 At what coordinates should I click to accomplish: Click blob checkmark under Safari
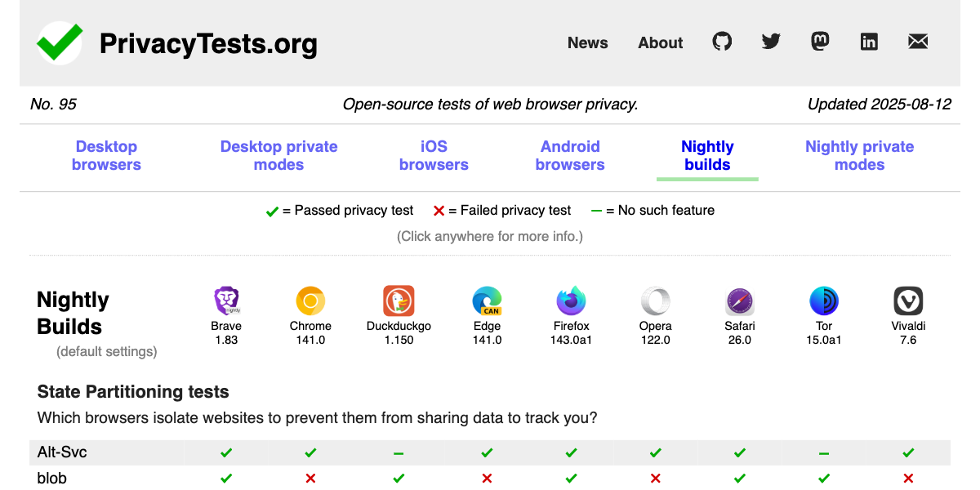[x=739, y=479]
